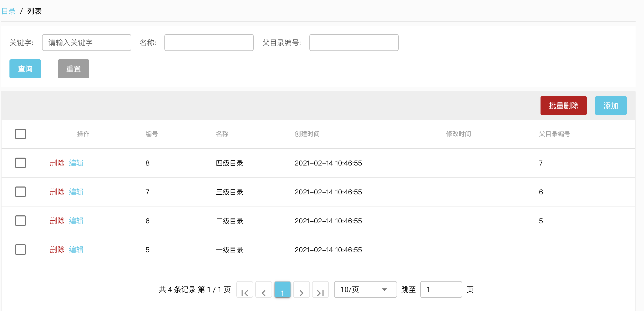Select page number 1 button
Viewport: 644px width, 311px height.
(x=282, y=290)
